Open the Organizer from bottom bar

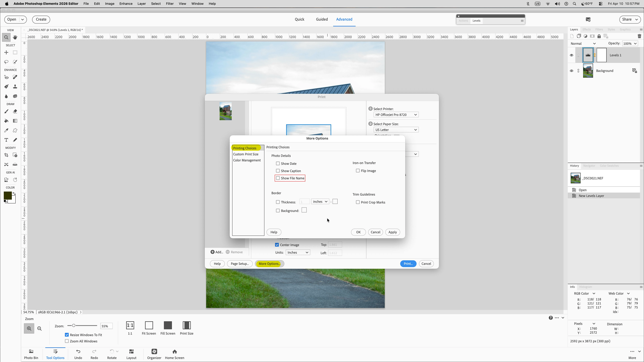point(154,354)
